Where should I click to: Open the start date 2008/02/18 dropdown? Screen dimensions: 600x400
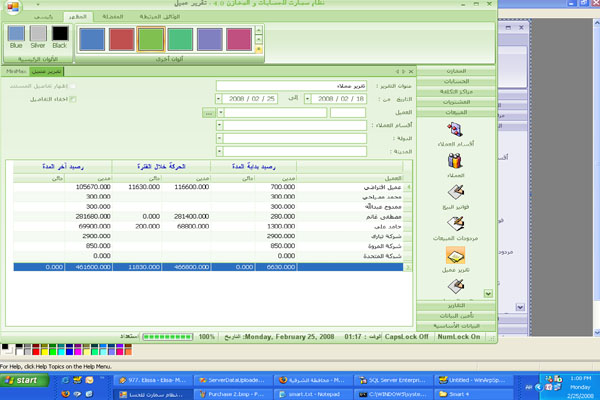point(307,99)
